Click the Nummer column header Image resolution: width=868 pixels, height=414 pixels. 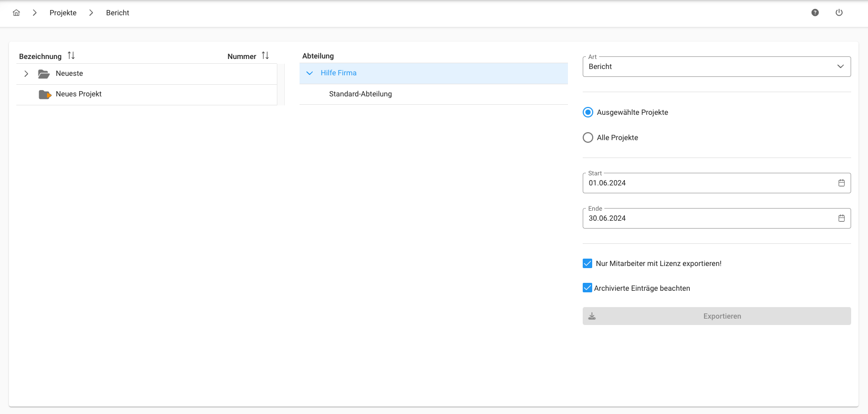tap(242, 56)
